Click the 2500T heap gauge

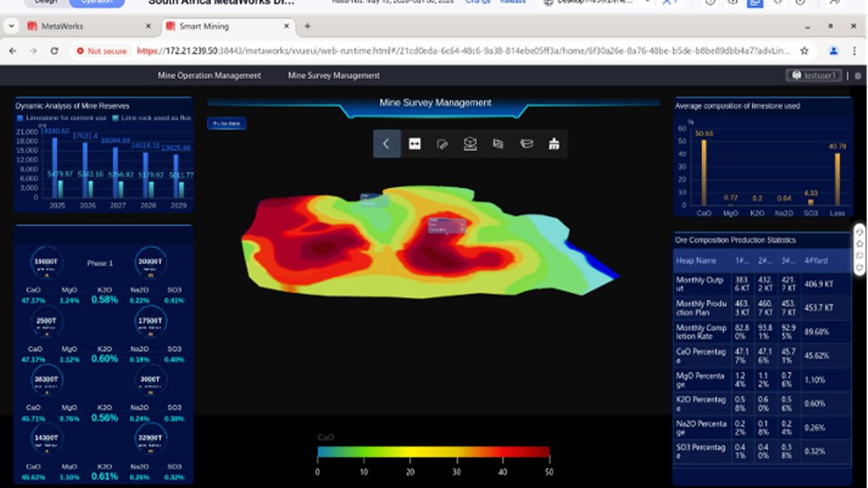pyautogui.click(x=47, y=321)
